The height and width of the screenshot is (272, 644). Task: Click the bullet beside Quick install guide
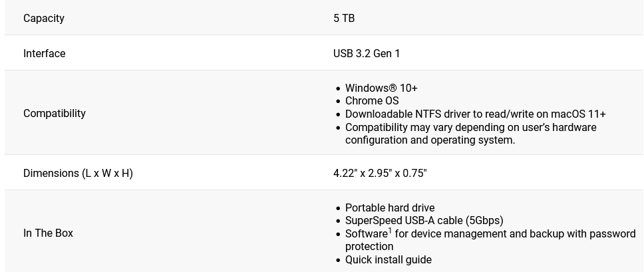click(x=338, y=260)
